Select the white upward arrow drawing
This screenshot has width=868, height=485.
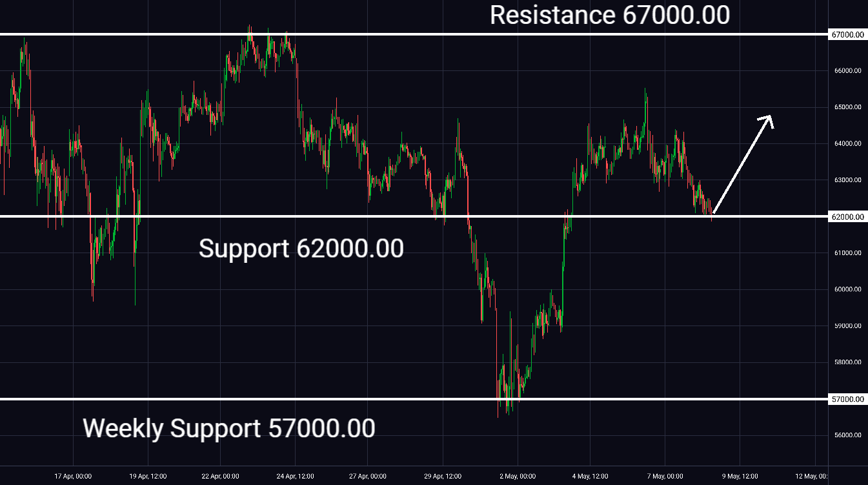point(742,165)
